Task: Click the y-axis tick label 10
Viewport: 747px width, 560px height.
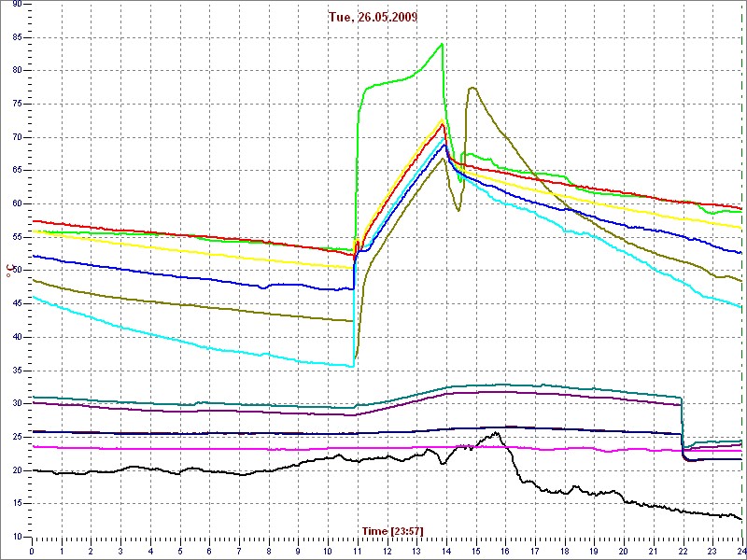Action: click(17, 537)
